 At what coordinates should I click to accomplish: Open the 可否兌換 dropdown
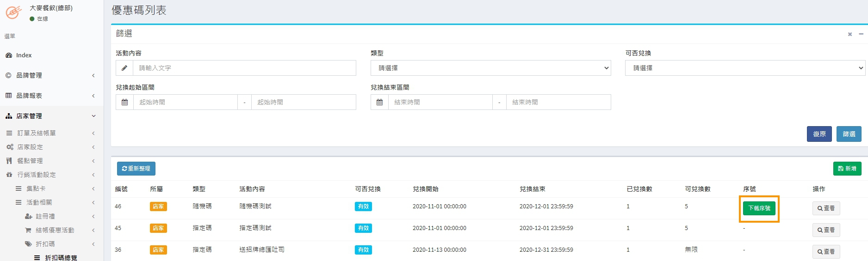745,68
